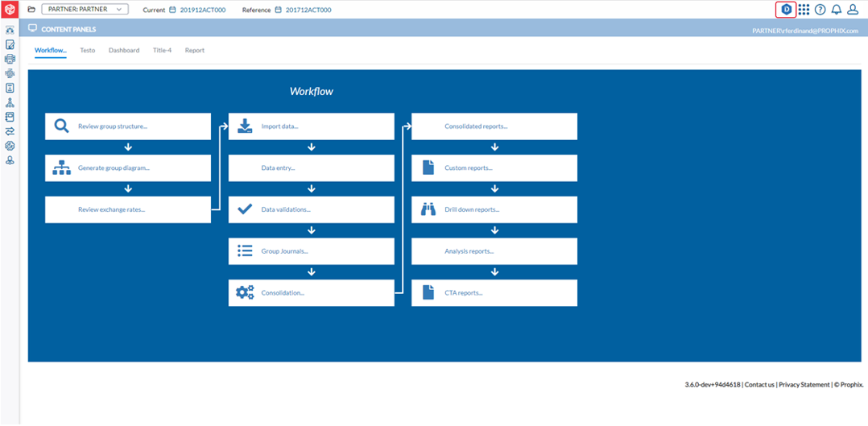This screenshot has height=426, width=868.
Task: Expand the PARTNER: PARTNER dropdown
Action: coord(85,10)
